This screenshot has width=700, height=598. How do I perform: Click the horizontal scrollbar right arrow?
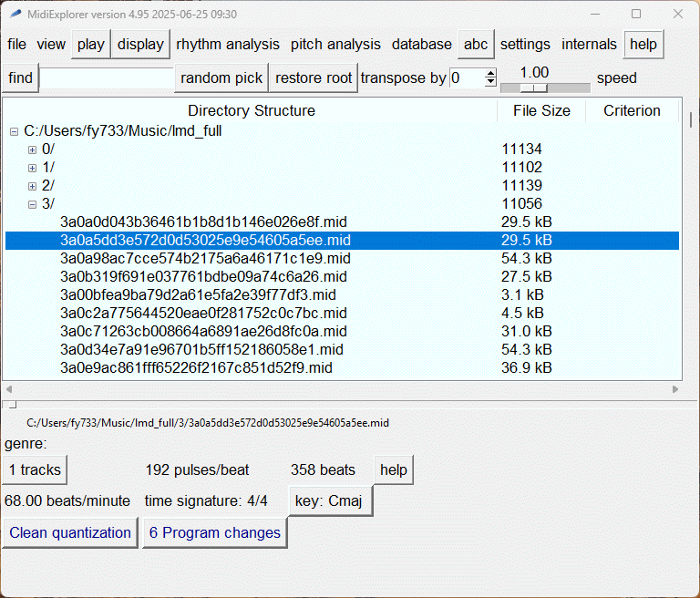[675, 389]
